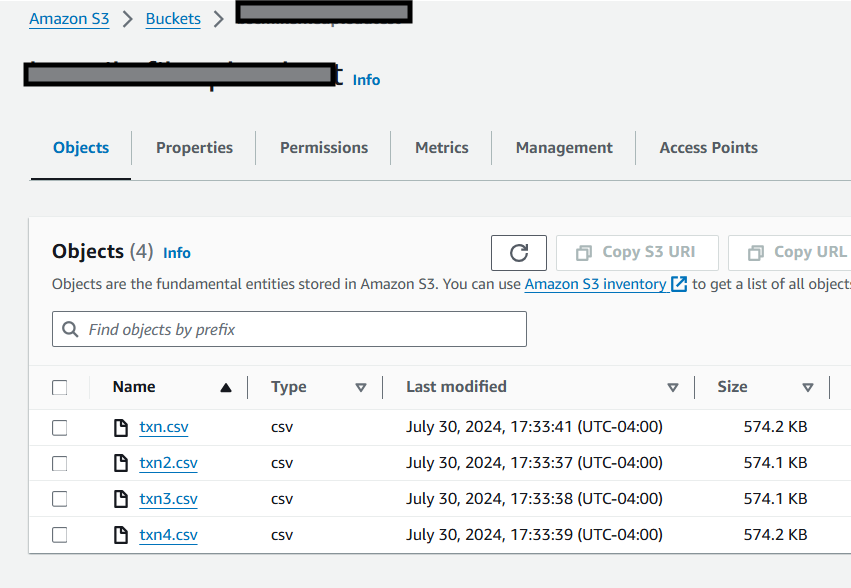Go to Buckets breadcrumb link
Viewport: 851px width, 588px height.
tap(173, 19)
